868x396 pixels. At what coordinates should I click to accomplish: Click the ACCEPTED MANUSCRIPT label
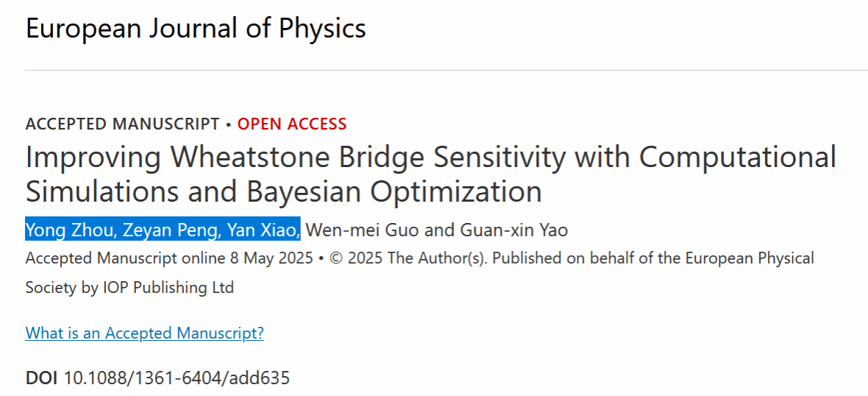(122, 124)
